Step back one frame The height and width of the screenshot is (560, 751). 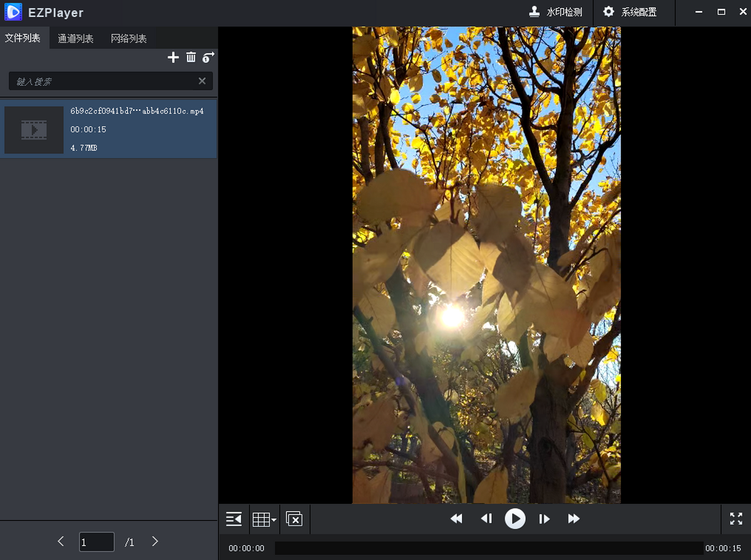pyautogui.click(x=486, y=519)
